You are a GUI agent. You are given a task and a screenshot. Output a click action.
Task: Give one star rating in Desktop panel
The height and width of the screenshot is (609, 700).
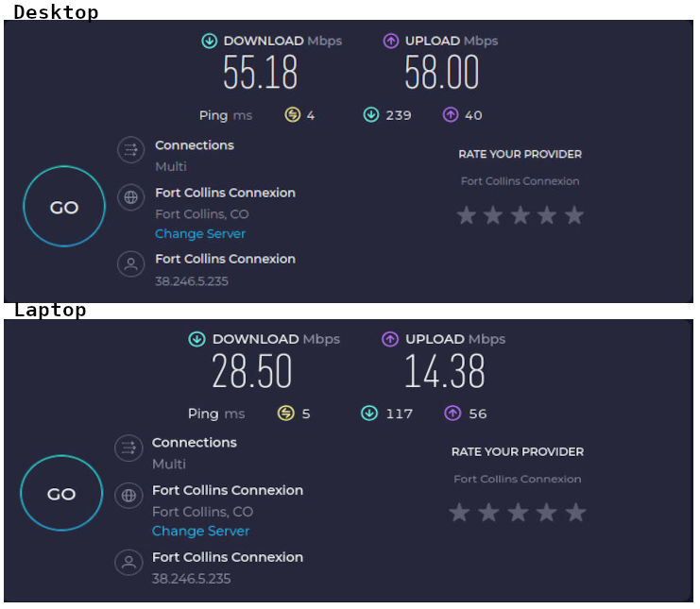(467, 216)
